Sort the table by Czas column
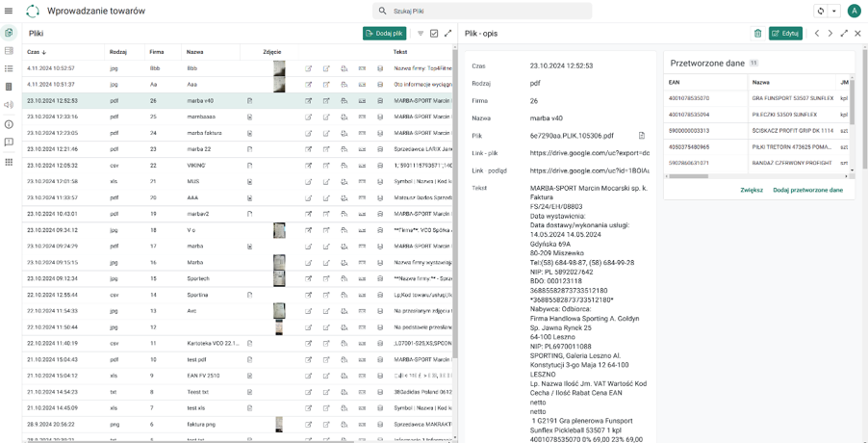 (x=37, y=52)
